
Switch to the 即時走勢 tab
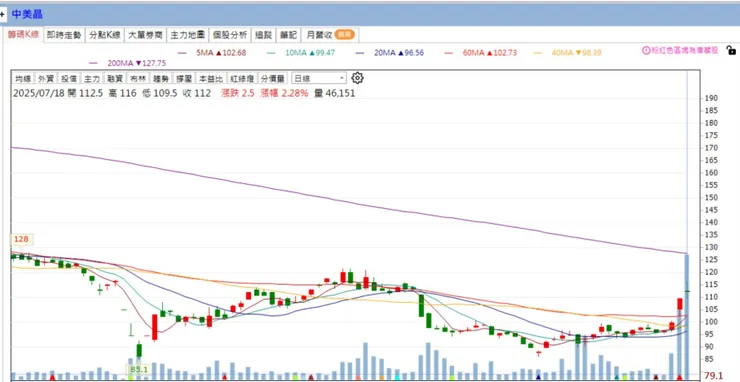64,35
